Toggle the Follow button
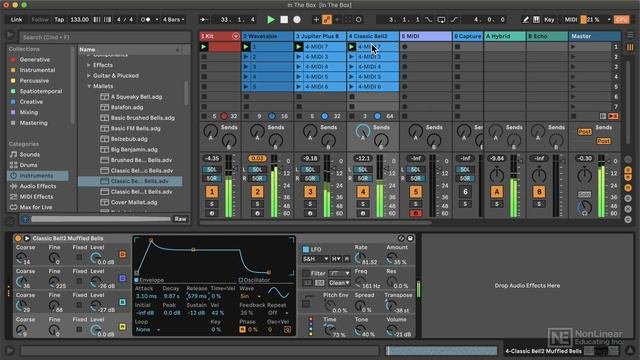 point(40,20)
